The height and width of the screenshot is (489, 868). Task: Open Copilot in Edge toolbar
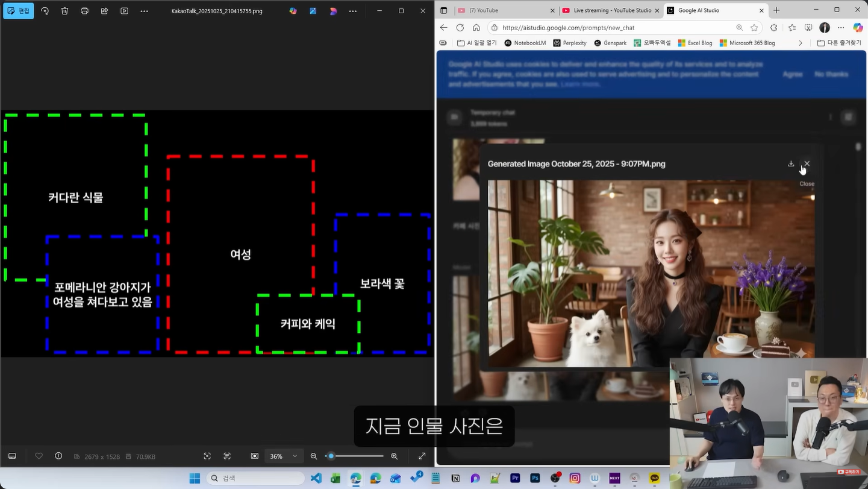[x=858, y=28]
